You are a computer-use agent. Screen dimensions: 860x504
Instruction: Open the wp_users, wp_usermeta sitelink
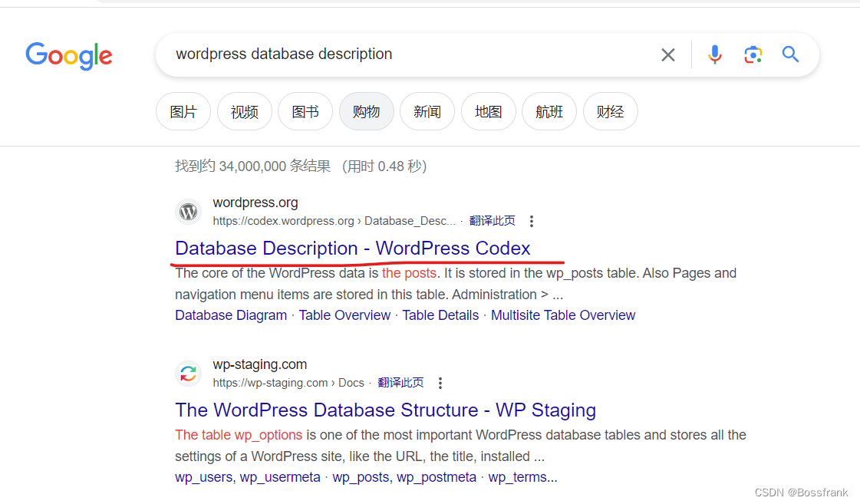pyautogui.click(x=247, y=477)
